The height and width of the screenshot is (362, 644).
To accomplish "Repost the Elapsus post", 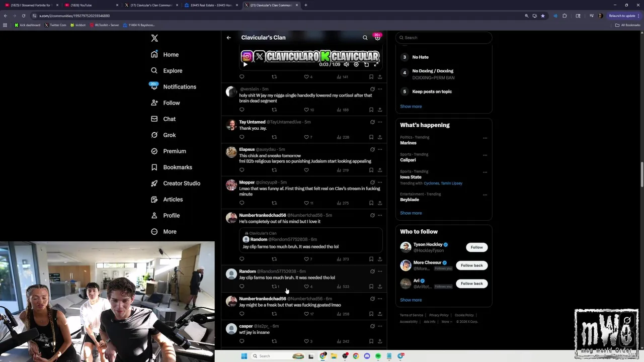I will point(274,170).
